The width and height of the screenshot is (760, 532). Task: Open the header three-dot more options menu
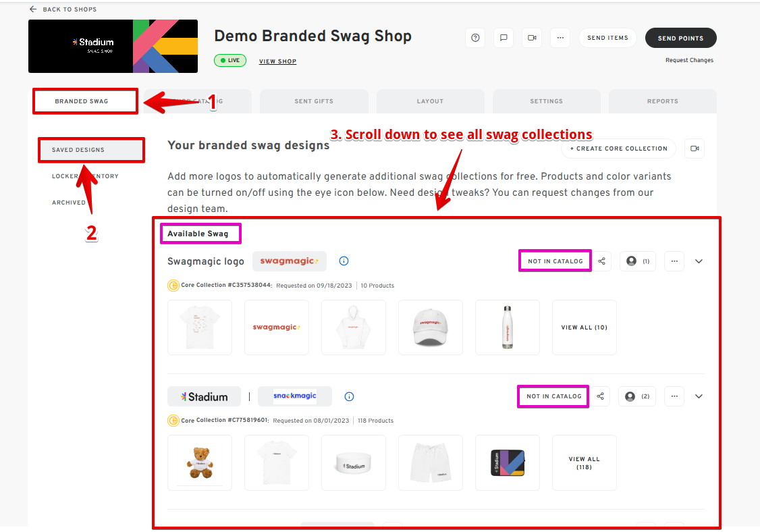coord(560,38)
